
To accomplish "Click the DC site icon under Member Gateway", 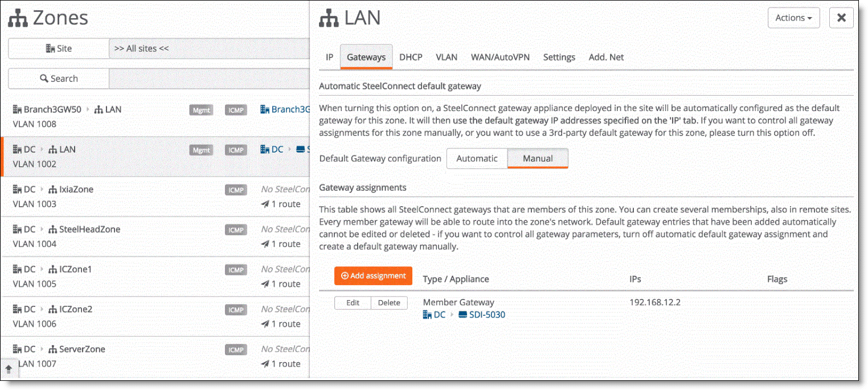I will 427,314.
